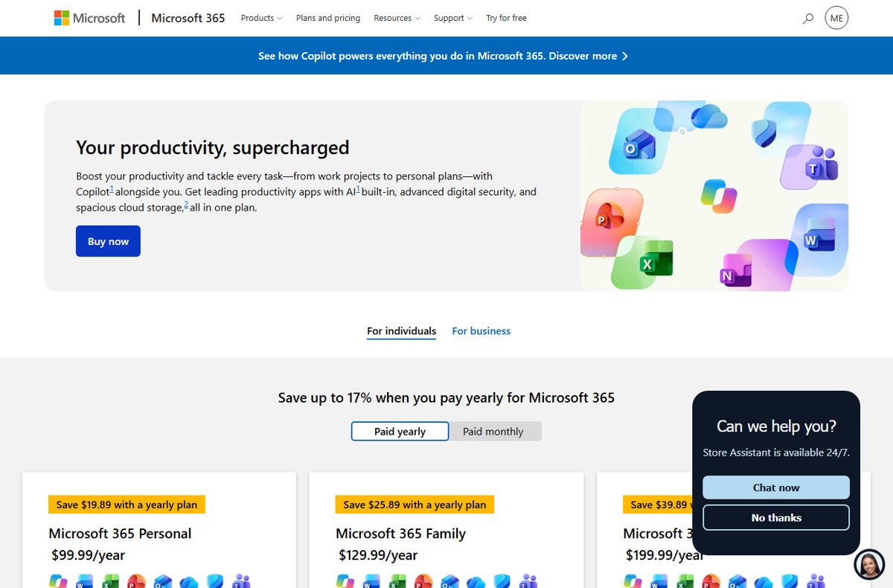Click the Outlook icon under Microsoft 365 Family
Screen dimensions: 893x588
(449, 581)
